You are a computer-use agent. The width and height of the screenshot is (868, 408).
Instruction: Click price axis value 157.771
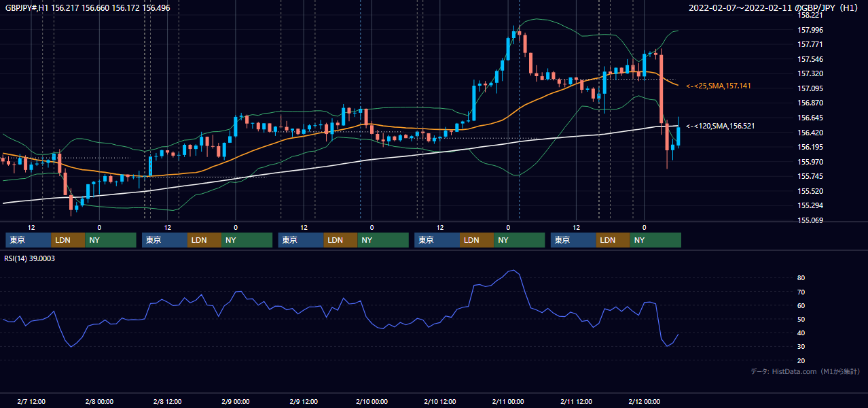click(810, 44)
